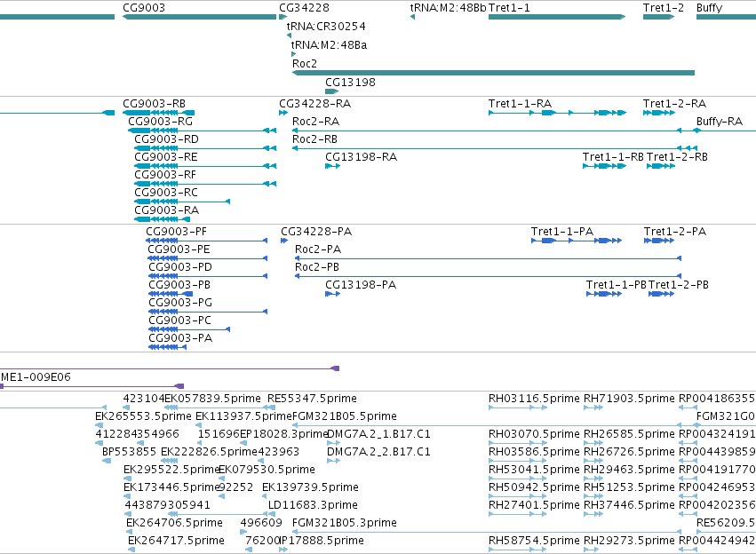Screen dimensions: 756x554
Task: Select the CG34228-PA protein label
Action: pos(316,232)
